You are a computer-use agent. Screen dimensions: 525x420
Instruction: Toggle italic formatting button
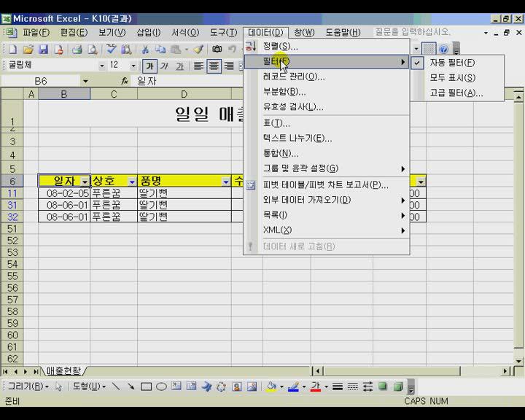(164, 66)
